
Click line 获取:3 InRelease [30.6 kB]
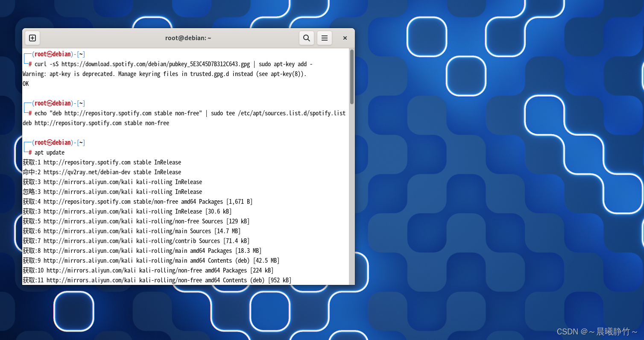click(x=127, y=211)
